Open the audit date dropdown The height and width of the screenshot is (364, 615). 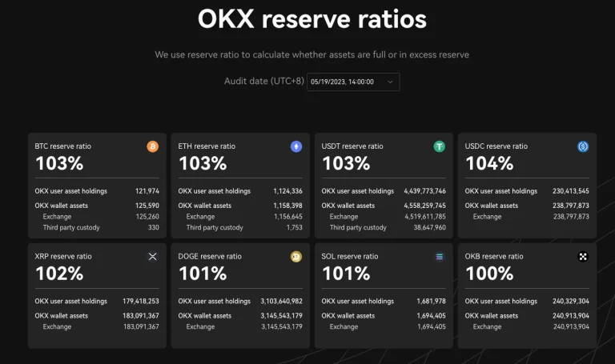coord(352,82)
